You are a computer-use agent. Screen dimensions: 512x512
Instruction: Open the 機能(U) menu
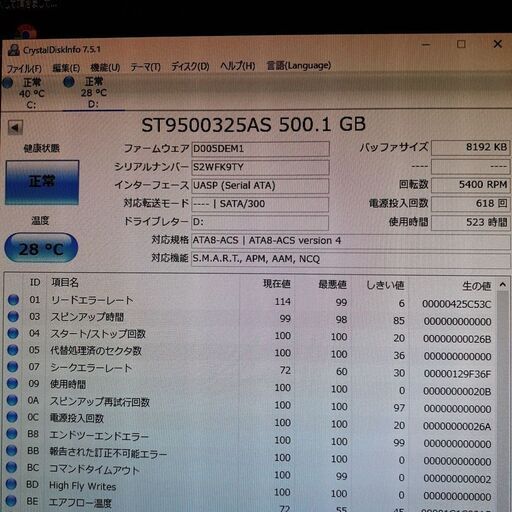[x=105, y=68]
